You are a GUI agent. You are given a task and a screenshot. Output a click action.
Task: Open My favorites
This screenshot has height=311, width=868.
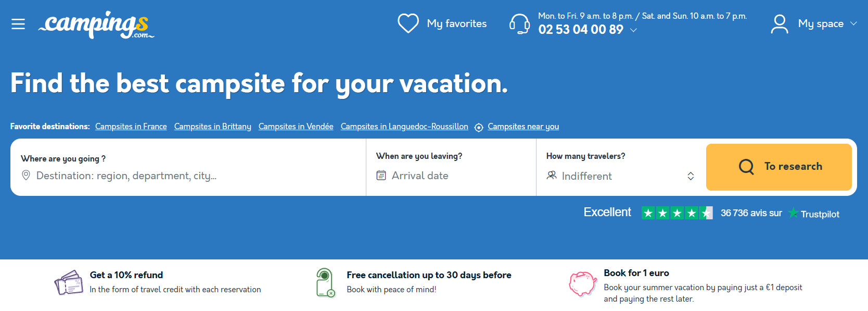pyautogui.click(x=456, y=23)
